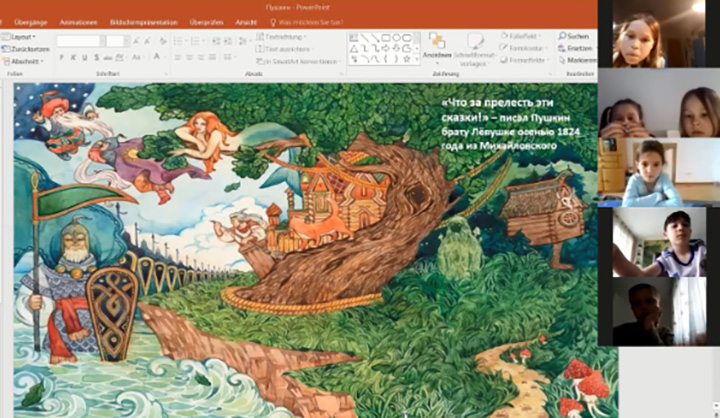Center the text
Screen dimensions: 720x418
[189, 57]
